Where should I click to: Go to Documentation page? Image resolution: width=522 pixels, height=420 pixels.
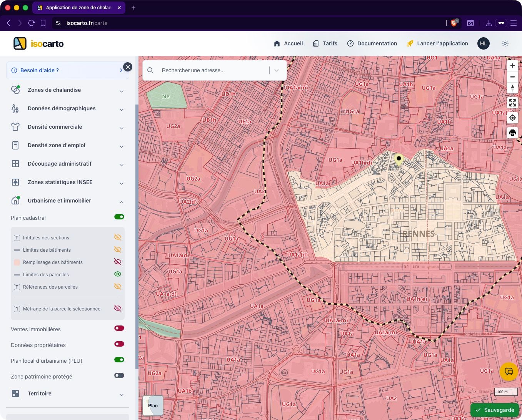pos(372,43)
